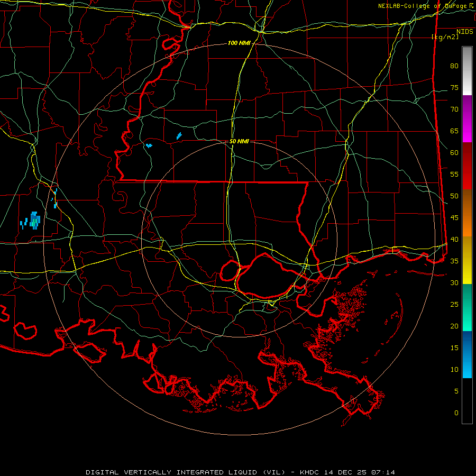This screenshot has width=476, height=476.
Task: Select the 25 value on the color scale
Action: tap(454, 305)
